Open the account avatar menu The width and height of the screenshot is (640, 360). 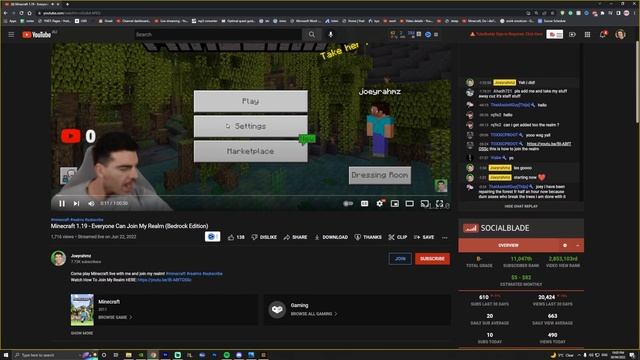point(620,35)
